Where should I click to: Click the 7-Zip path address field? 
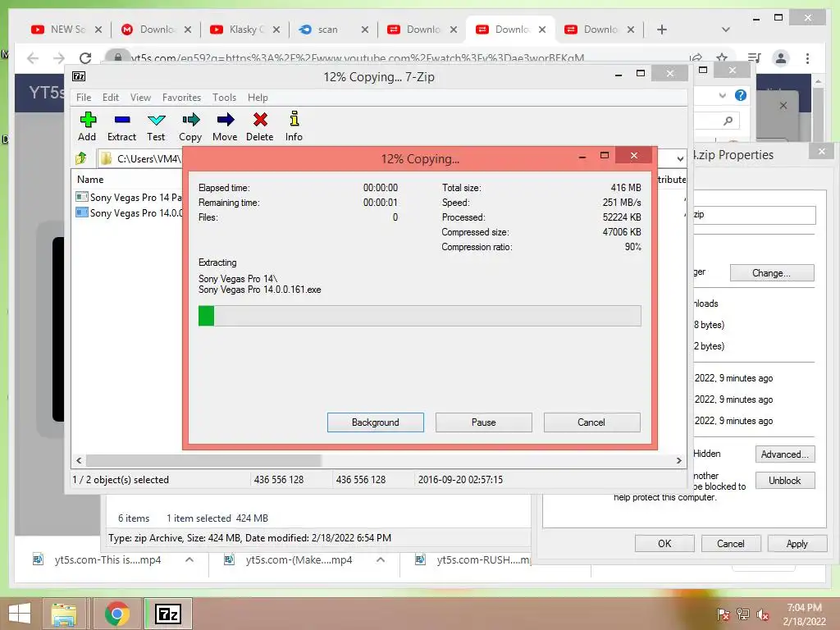pos(141,159)
